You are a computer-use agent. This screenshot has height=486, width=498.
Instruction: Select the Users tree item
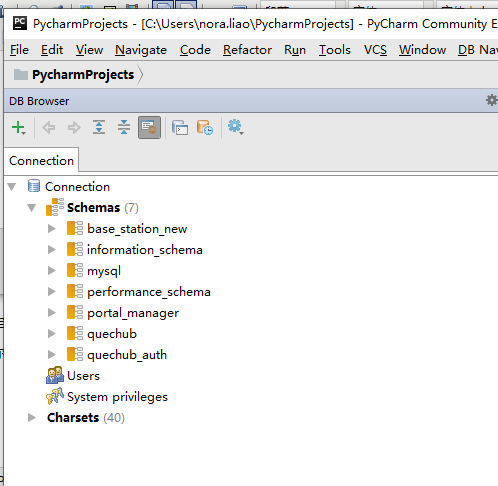[83, 376]
